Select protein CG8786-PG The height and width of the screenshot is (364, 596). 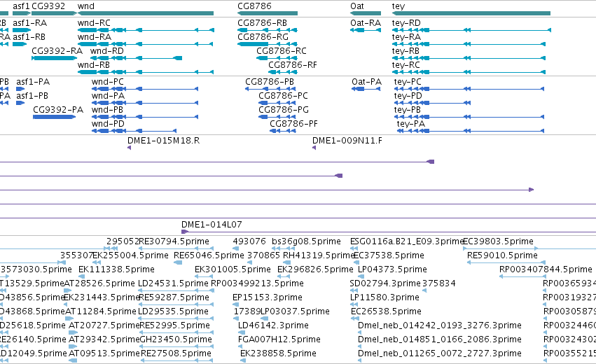tap(284, 110)
